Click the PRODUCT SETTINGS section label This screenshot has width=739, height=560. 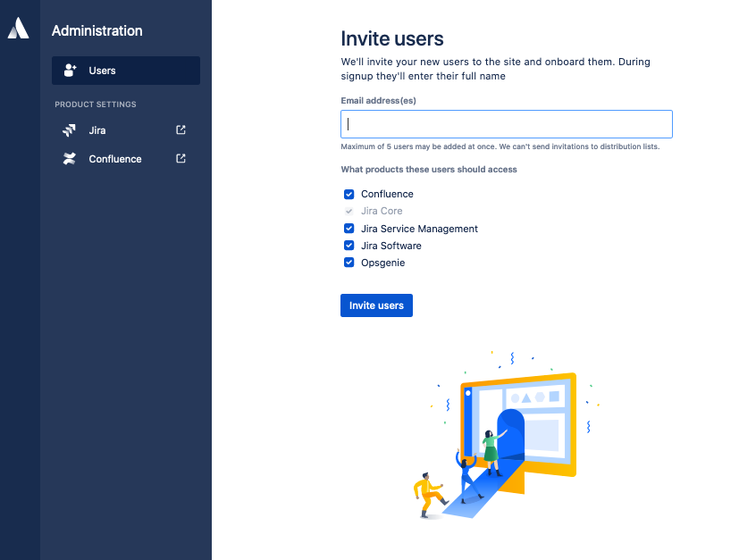(96, 104)
